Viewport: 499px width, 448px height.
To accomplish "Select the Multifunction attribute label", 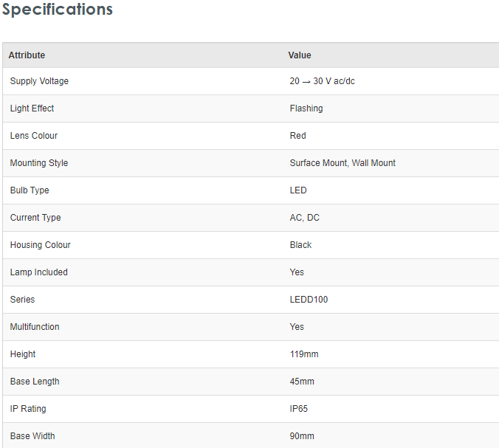I will [35, 327].
